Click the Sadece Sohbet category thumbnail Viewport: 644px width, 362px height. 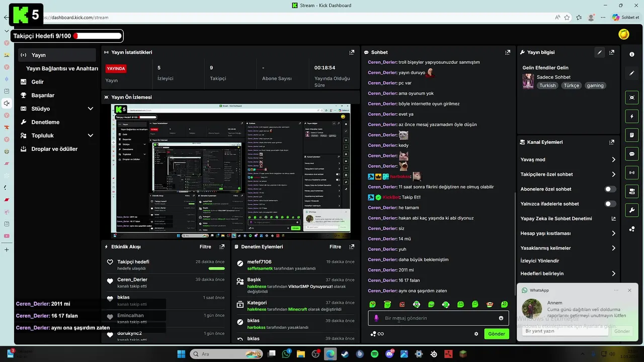[x=528, y=81]
